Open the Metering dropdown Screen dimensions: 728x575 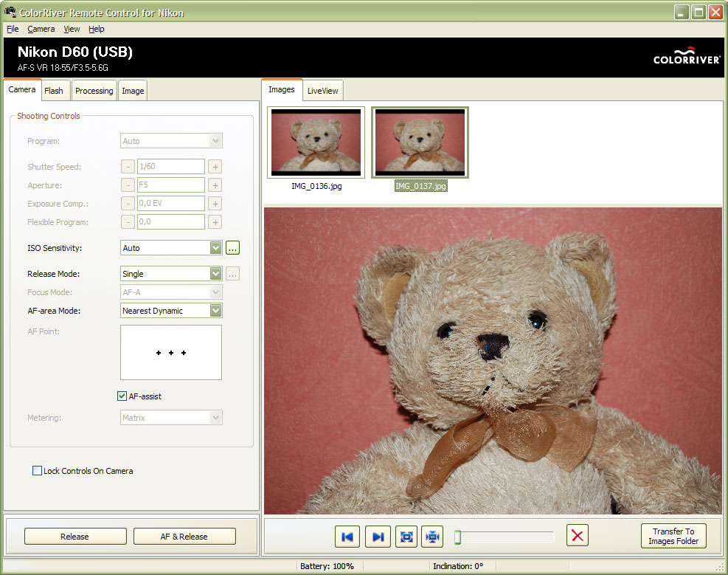point(171,418)
